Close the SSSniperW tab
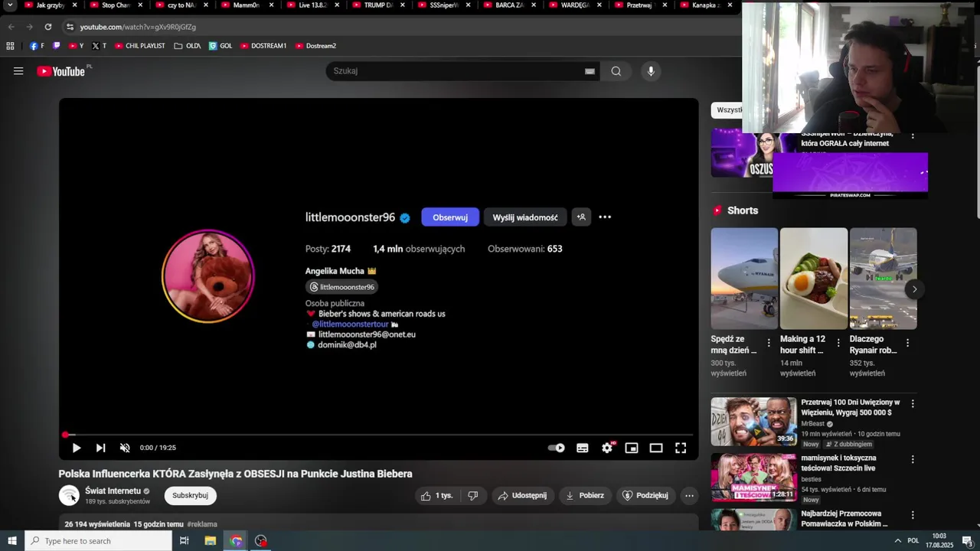 [x=468, y=5]
